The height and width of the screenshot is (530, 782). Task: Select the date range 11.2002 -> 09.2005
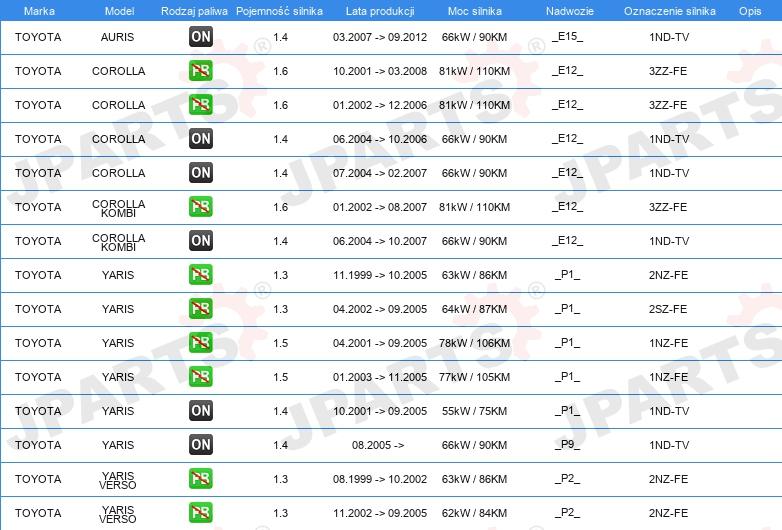point(380,513)
